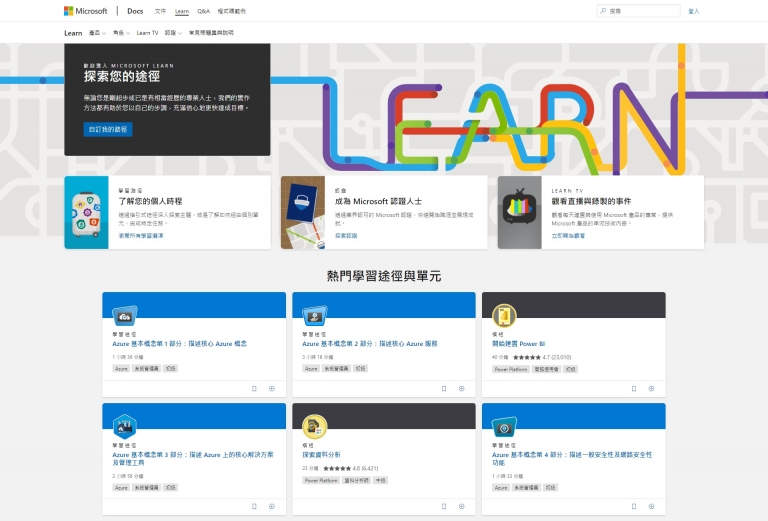
Task: Open the Azure 基本概念第 4 部分 title link
Action: click(x=572, y=458)
